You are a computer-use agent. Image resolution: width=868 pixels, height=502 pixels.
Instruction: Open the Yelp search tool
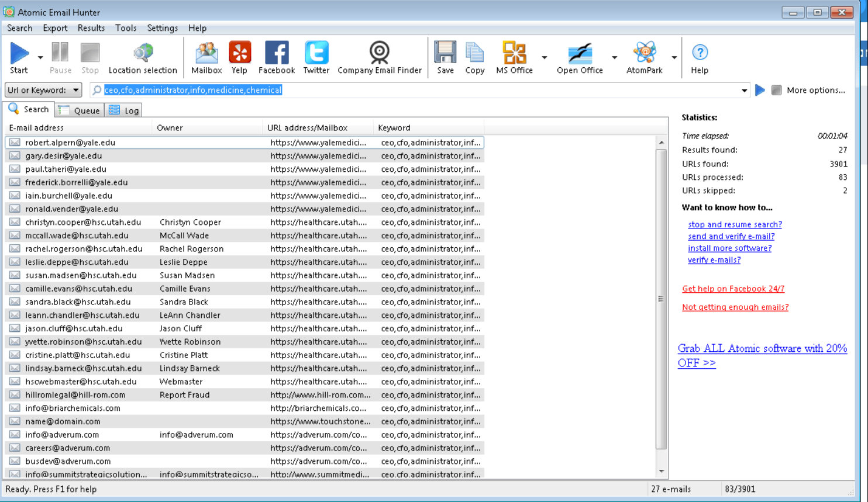click(239, 57)
